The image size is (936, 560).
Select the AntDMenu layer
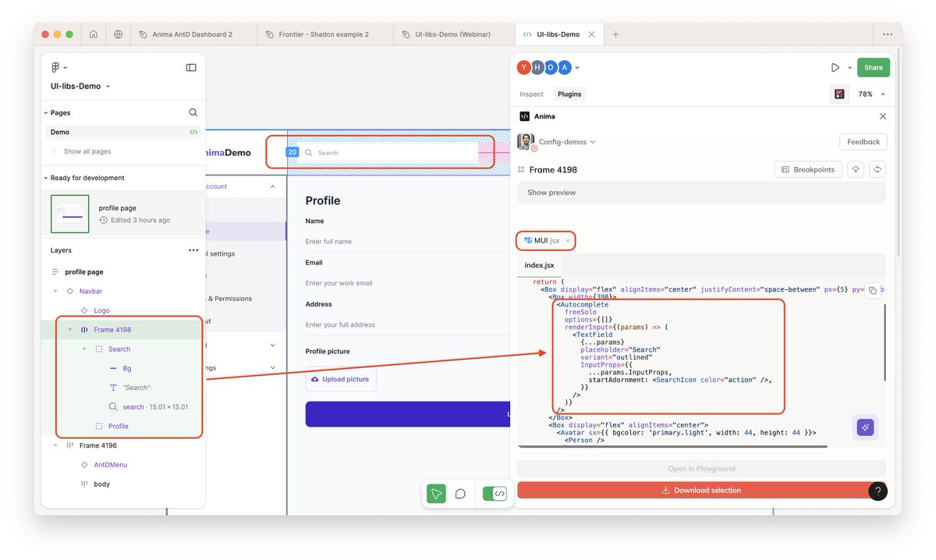click(x=110, y=465)
